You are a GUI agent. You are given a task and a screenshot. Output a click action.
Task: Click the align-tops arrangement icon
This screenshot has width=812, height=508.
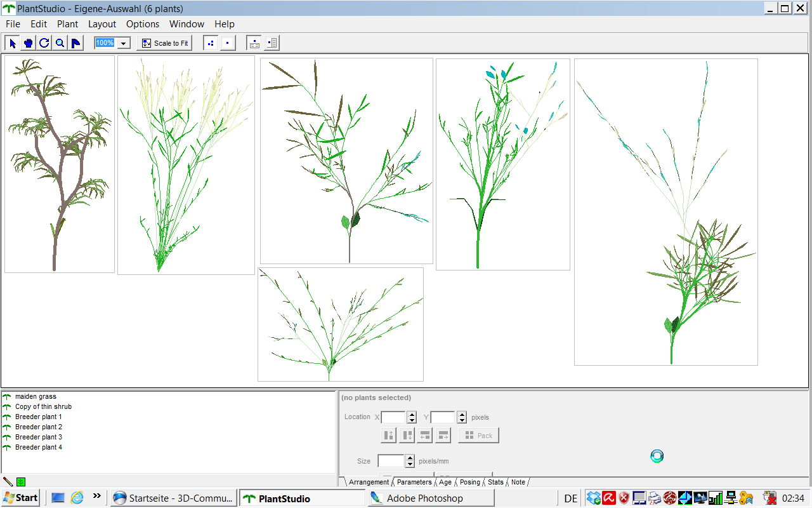point(388,435)
